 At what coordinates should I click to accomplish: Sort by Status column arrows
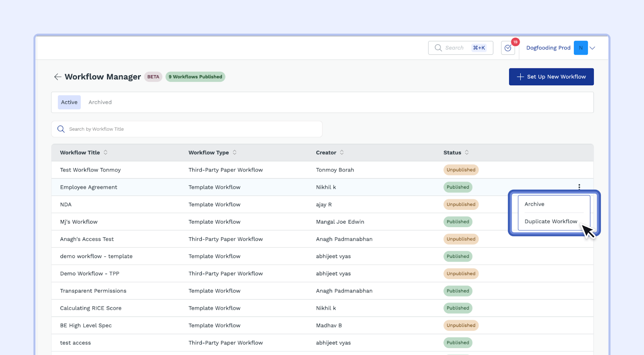pos(467,152)
